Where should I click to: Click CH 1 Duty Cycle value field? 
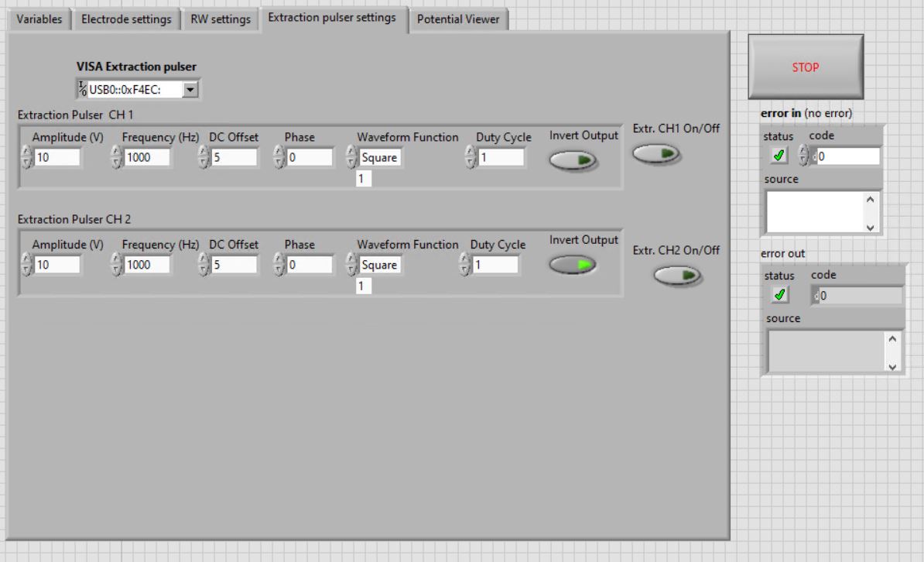(x=501, y=157)
